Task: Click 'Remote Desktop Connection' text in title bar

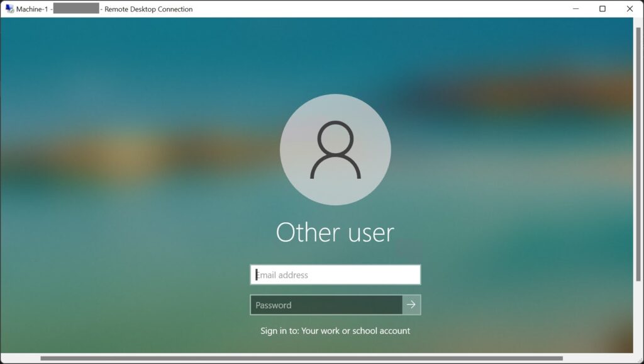Action: click(x=148, y=9)
